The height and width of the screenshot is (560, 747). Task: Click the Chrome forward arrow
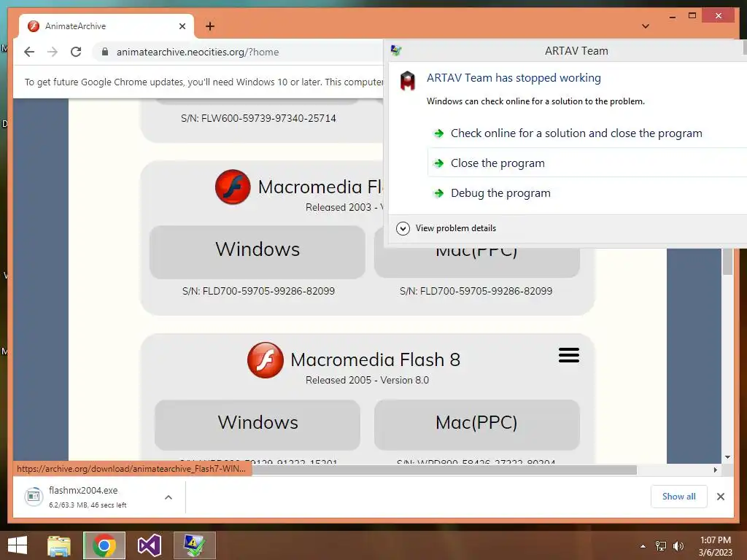[53, 52]
